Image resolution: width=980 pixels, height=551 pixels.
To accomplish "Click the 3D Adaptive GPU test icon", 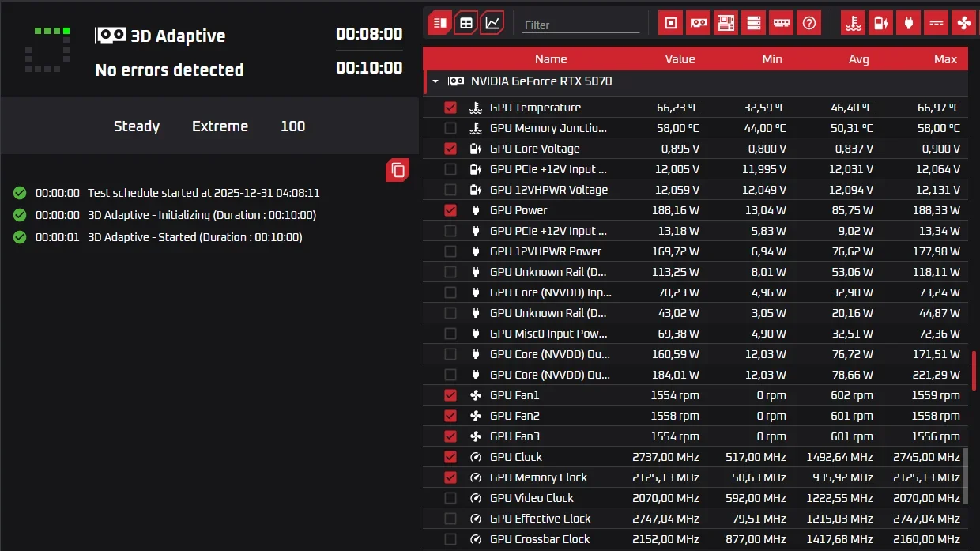I will click(111, 36).
